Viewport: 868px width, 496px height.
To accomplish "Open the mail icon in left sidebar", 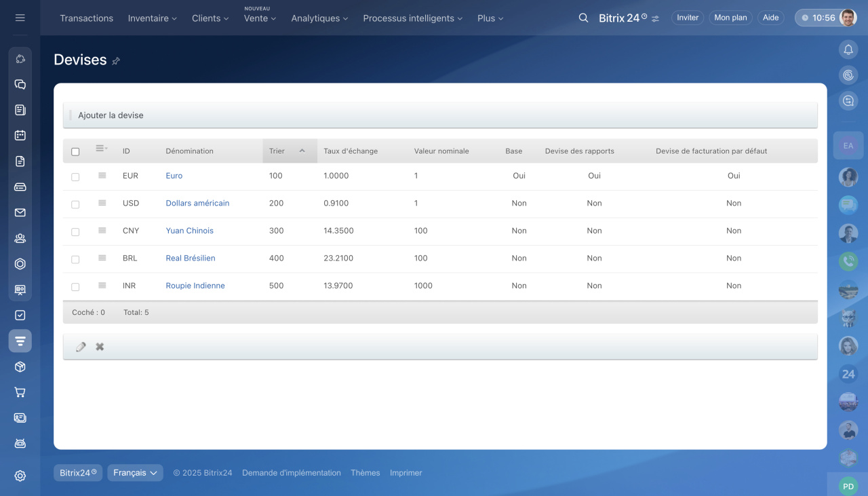I will click(x=20, y=212).
